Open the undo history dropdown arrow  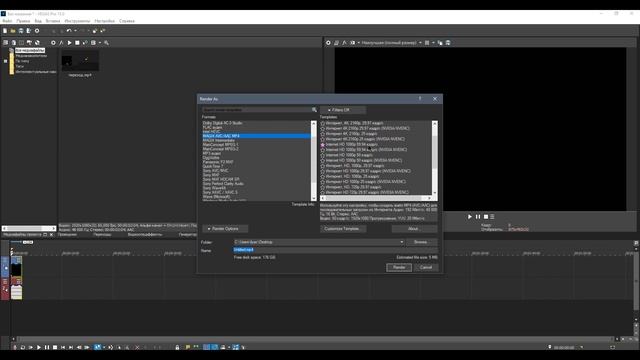pos(75,31)
